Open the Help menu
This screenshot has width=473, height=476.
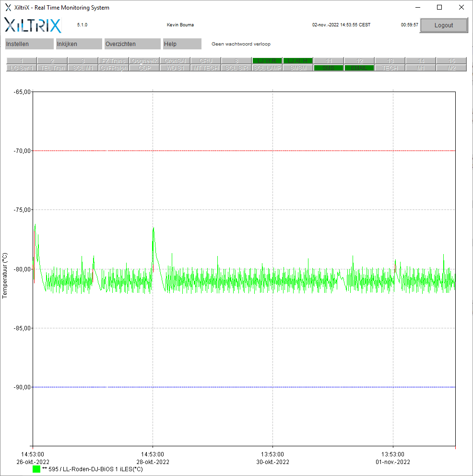tap(182, 44)
